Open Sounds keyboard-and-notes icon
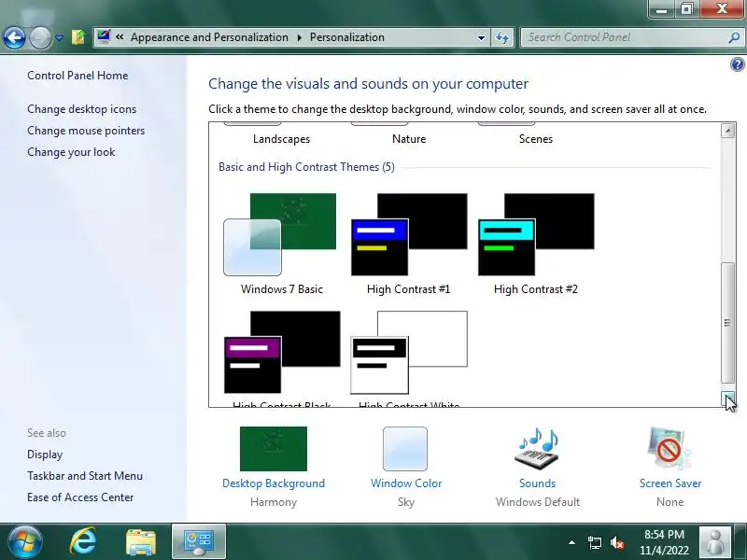The height and width of the screenshot is (560, 747). pyautogui.click(x=537, y=449)
